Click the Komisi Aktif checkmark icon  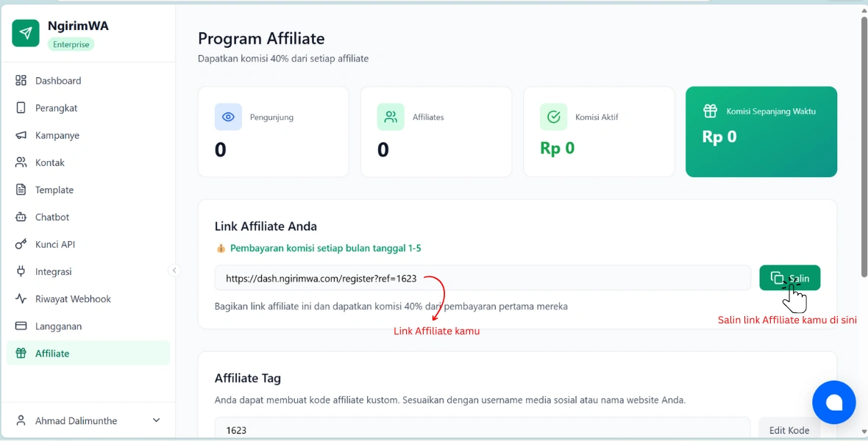point(553,117)
